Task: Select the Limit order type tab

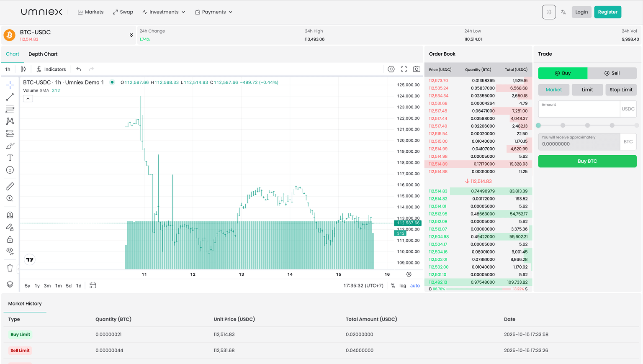Action: [x=587, y=90]
